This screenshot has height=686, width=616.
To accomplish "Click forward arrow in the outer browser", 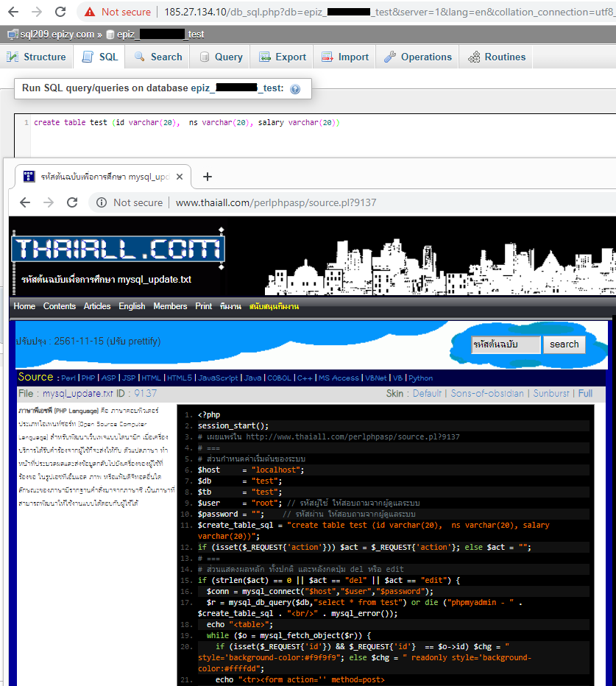I will point(36,12).
